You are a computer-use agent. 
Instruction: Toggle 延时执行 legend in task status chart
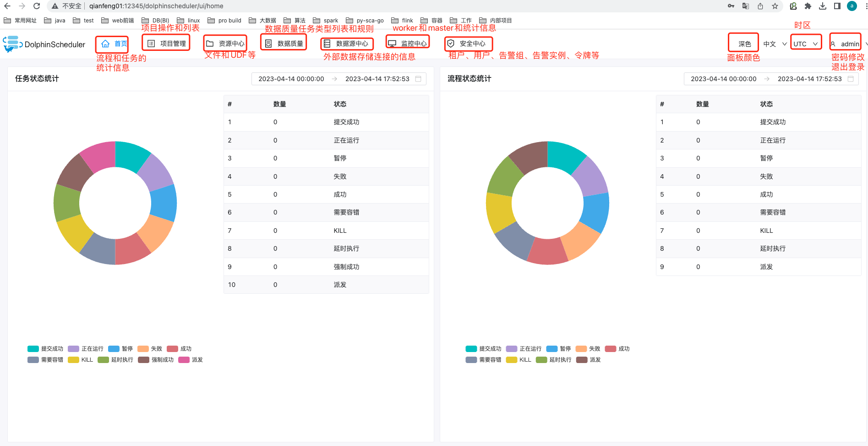tap(115, 360)
